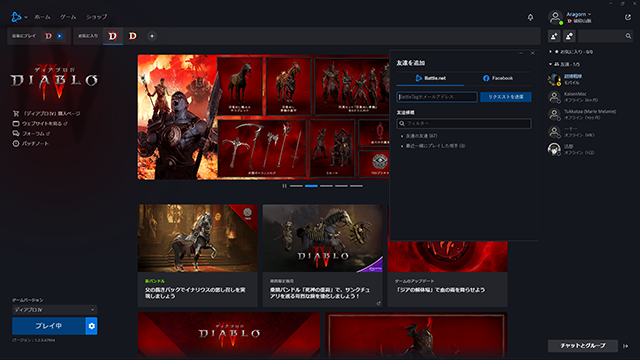This screenshot has height=360, width=640.
Task: Select the second Diablo icon in favorites bar
Action: 133,36
